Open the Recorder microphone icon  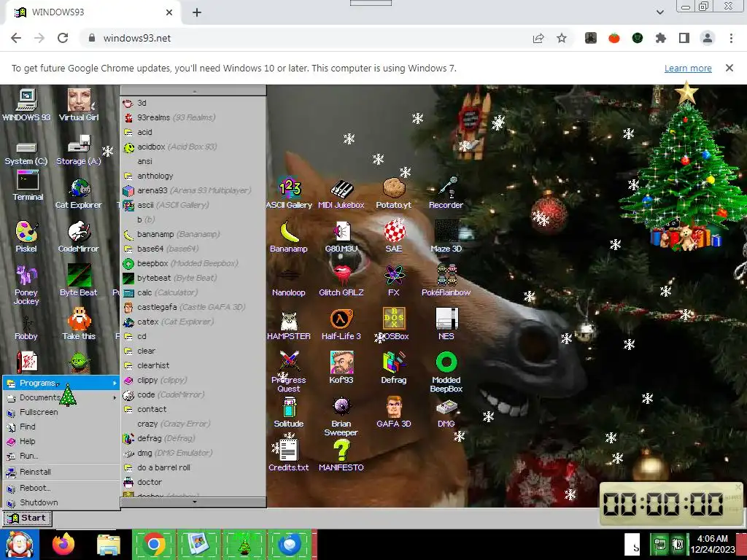[x=446, y=194]
